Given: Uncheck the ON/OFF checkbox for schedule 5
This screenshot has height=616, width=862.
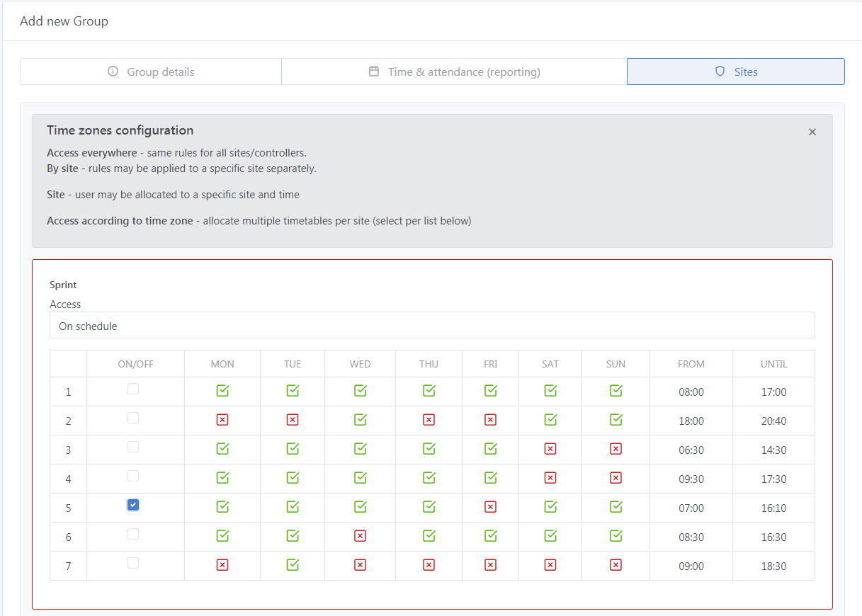Looking at the screenshot, I should click(x=133, y=505).
